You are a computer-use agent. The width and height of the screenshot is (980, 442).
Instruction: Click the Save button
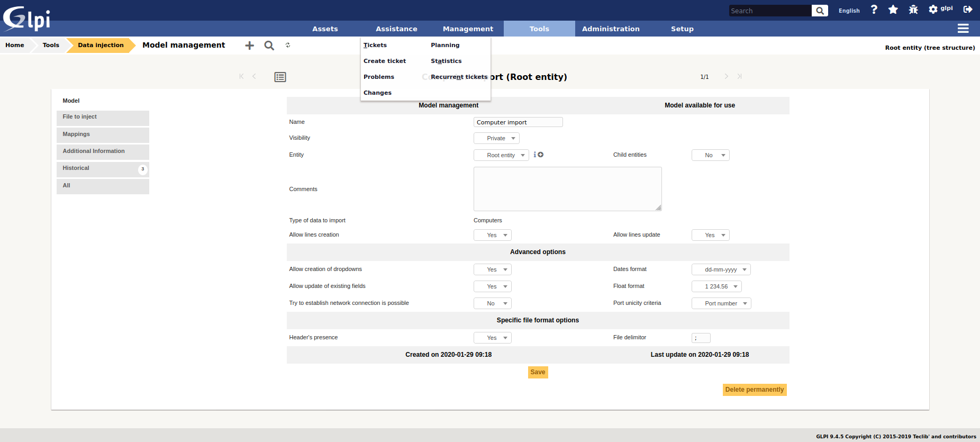tap(538, 372)
